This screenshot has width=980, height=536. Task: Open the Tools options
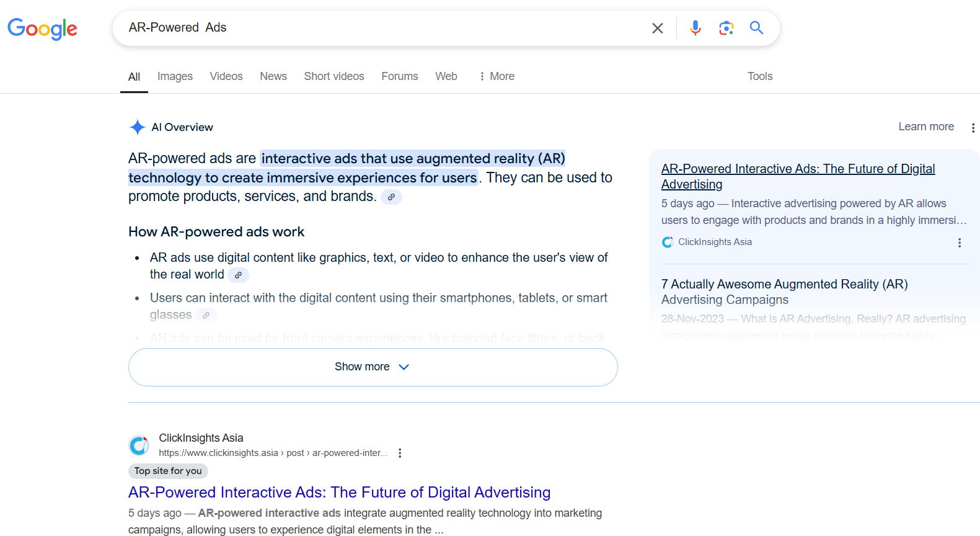tap(760, 76)
